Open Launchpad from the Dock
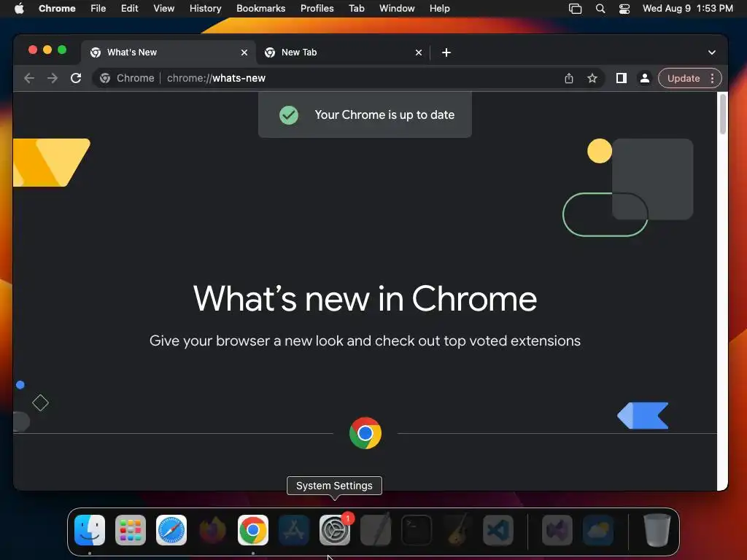This screenshot has height=560, width=747. (x=131, y=530)
